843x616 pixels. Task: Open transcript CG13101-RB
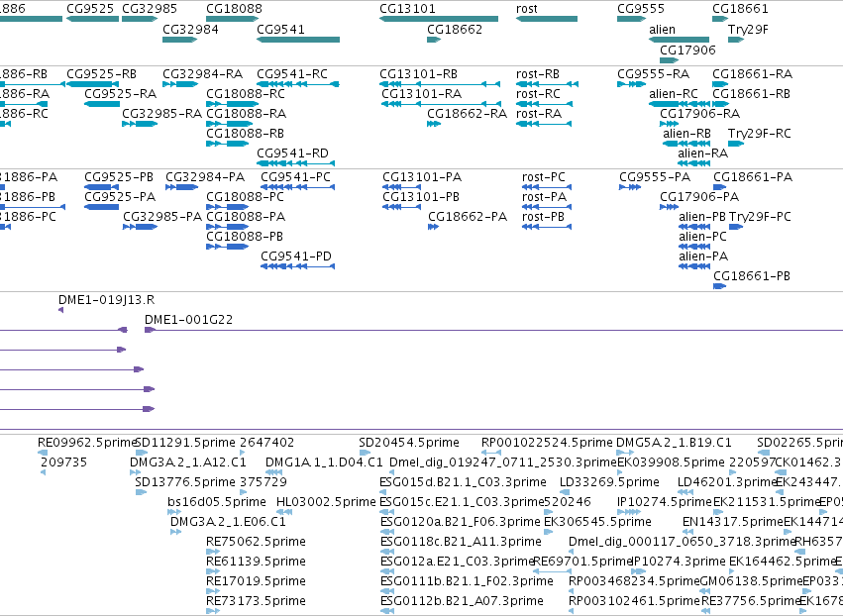(x=419, y=73)
